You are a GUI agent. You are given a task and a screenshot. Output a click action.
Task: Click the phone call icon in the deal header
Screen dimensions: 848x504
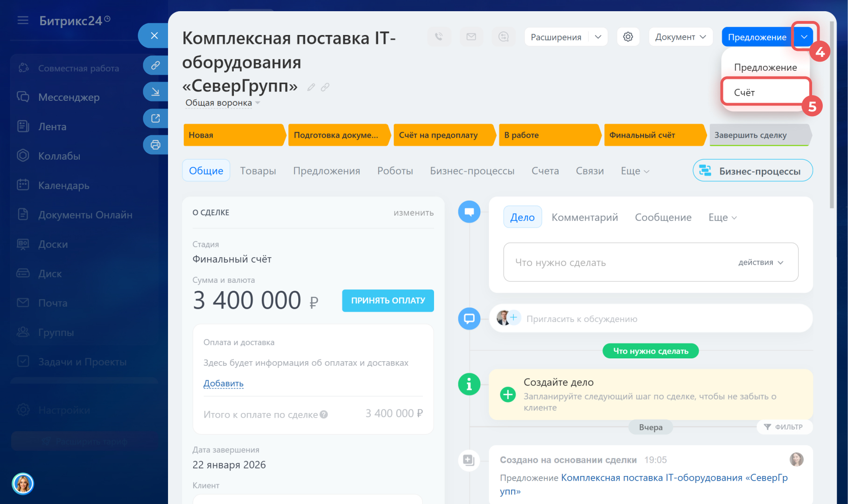pyautogui.click(x=439, y=37)
